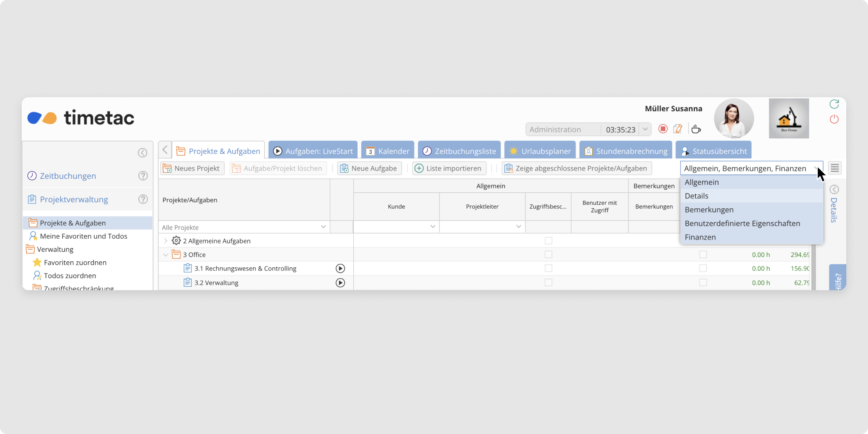Collapse the left sidebar with arrow icon

click(142, 153)
